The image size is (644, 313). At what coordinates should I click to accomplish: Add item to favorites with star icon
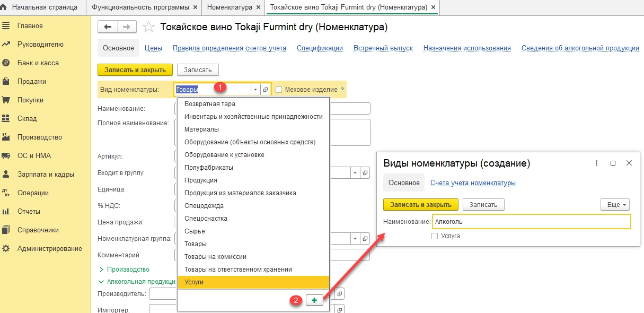click(149, 27)
